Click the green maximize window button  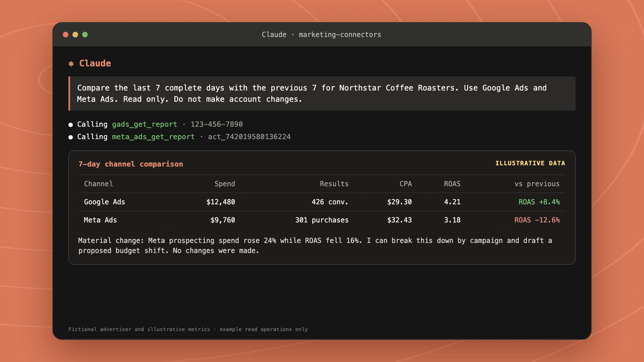85,35
